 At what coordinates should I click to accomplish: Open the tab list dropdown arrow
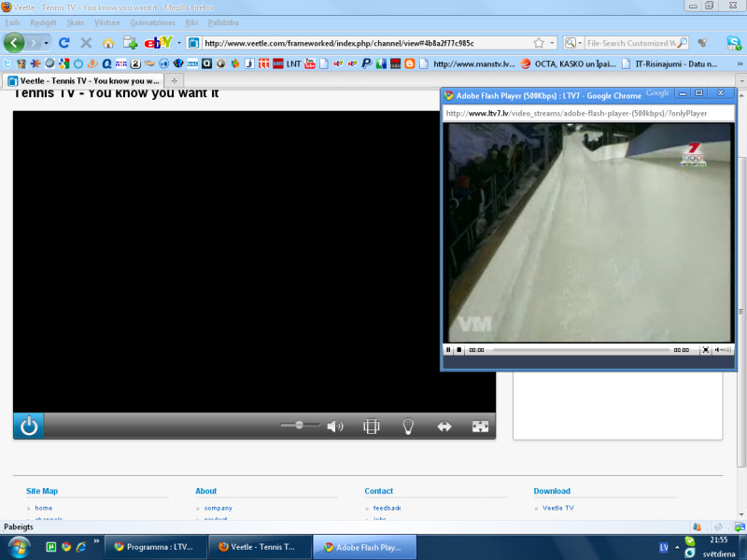coord(741,81)
